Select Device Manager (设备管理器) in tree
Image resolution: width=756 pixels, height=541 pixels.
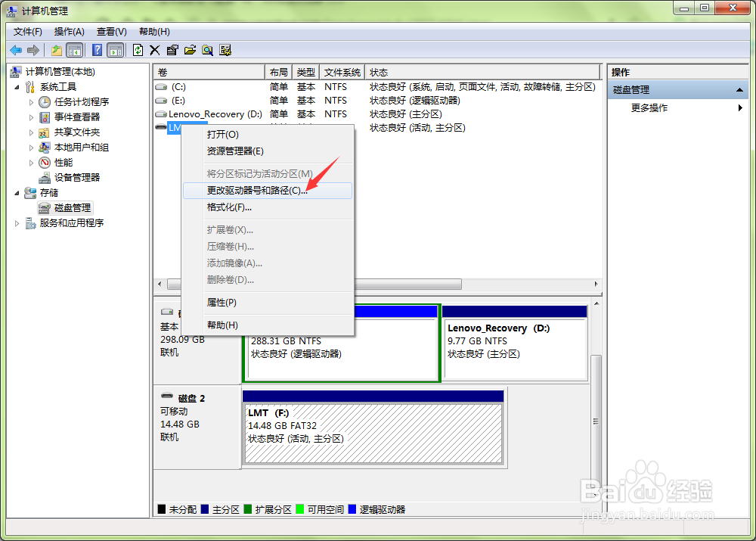pyautogui.click(x=77, y=177)
